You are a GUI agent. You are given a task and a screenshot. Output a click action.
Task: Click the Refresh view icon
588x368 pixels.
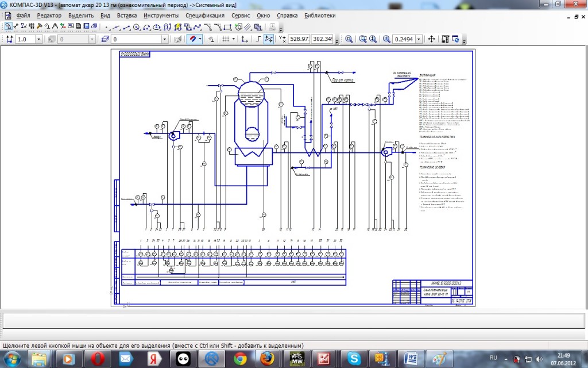pos(455,39)
